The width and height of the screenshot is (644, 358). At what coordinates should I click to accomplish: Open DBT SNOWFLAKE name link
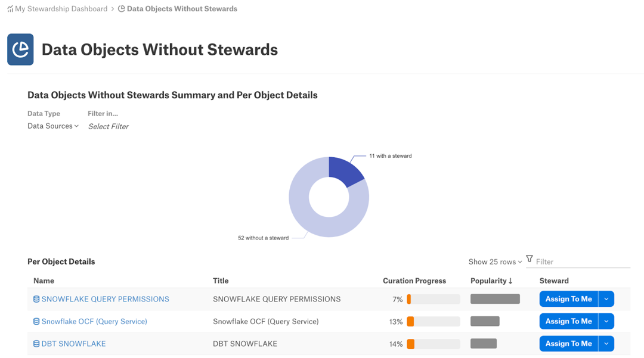coord(73,344)
